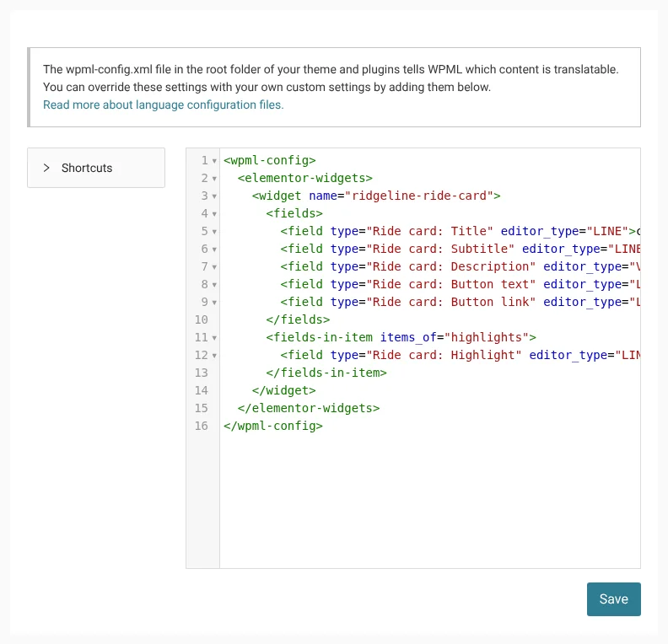
Task: Click the closing </fields> tag
Action: pyautogui.click(x=298, y=319)
